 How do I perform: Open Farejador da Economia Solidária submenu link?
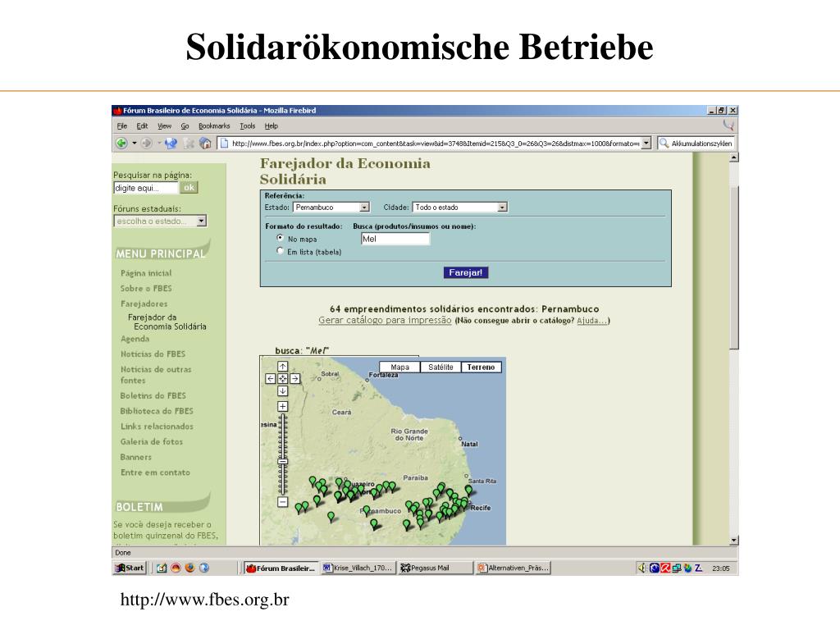[x=167, y=322]
